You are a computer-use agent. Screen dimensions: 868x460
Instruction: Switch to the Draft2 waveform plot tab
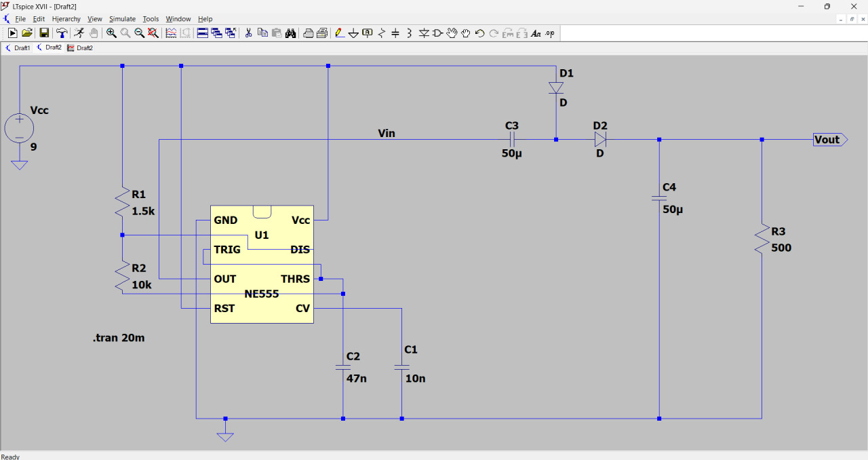80,48
